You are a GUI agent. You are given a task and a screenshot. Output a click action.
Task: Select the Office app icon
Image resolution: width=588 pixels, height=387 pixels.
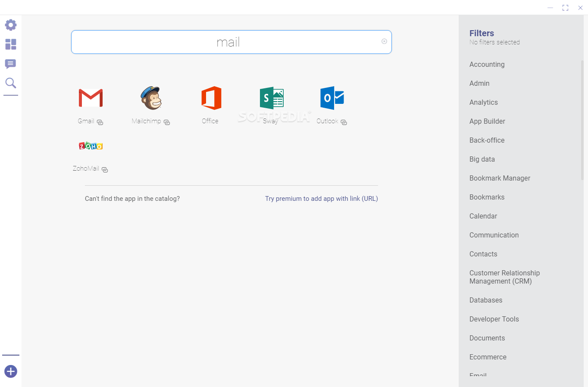coord(211,98)
